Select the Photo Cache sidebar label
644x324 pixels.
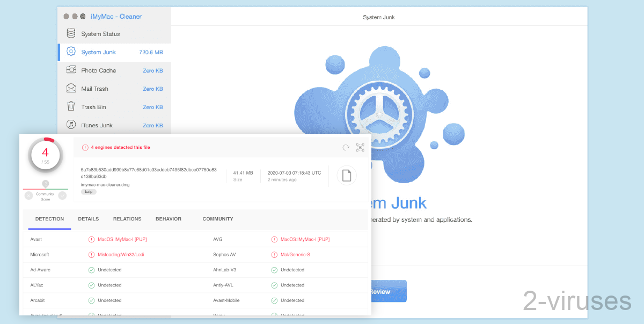pyautogui.click(x=99, y=70)
